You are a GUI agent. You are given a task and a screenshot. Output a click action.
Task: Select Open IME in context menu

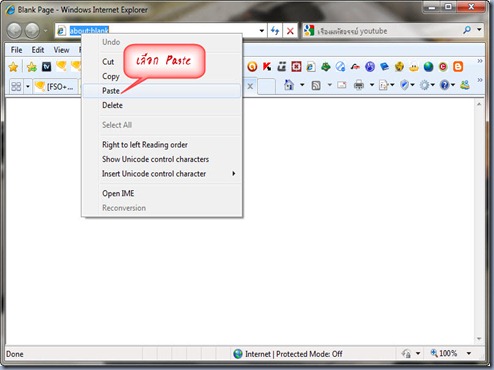coord(161,193)
